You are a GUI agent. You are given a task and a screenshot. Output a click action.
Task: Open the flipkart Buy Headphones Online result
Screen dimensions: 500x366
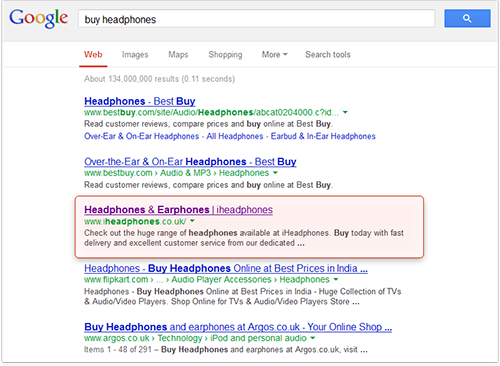[x=226, y=268]
